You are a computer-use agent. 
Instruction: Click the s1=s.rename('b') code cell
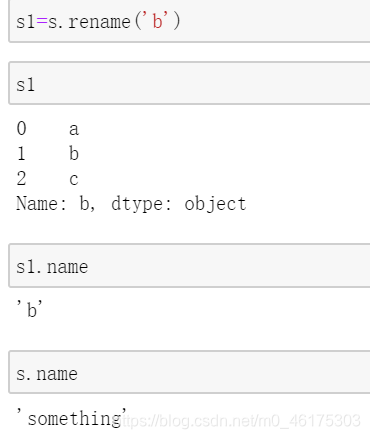coord(189,21)
